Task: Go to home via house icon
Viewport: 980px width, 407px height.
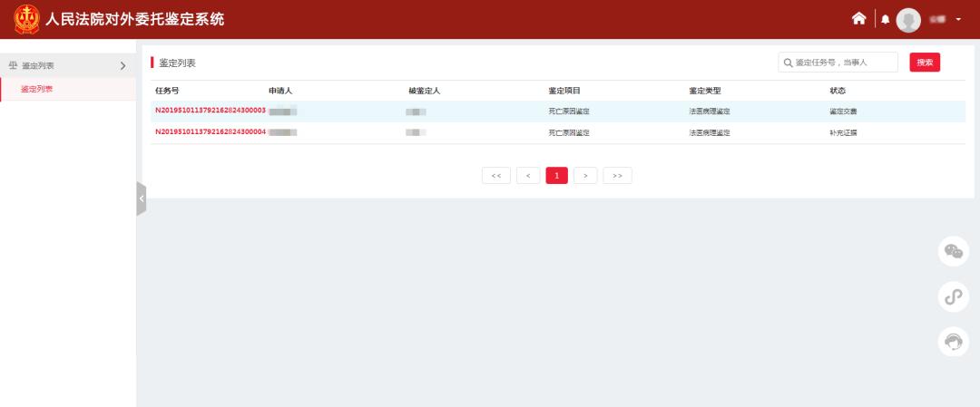Action: [858, 19]
